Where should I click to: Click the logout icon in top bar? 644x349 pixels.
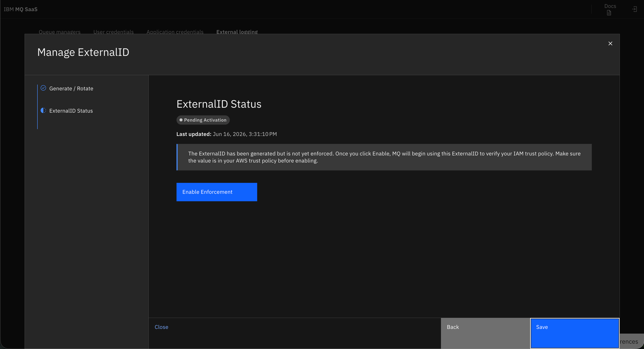tap(635, 9)
